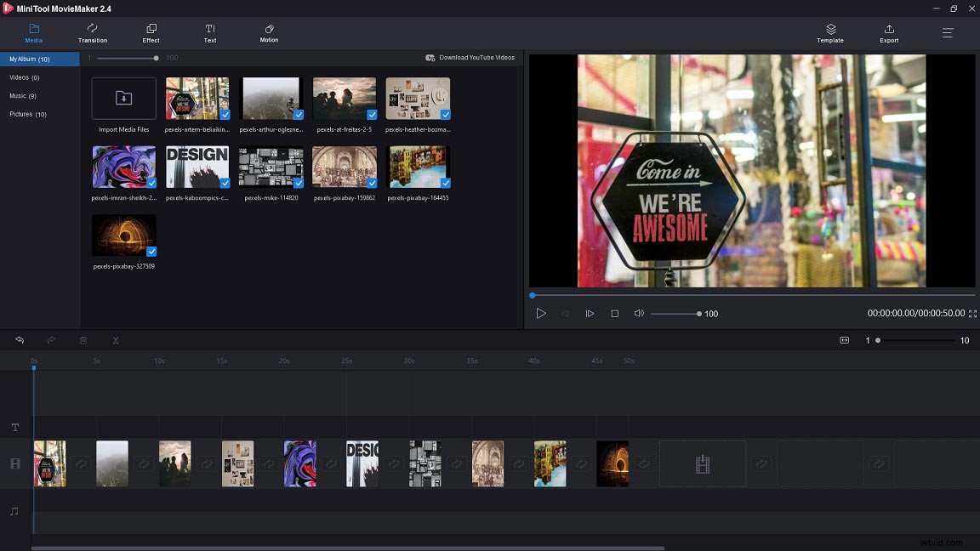Click the music note audio track icon
Image resolution: width=980 pixels, height=551 pixels.
(x=14, y=510)
